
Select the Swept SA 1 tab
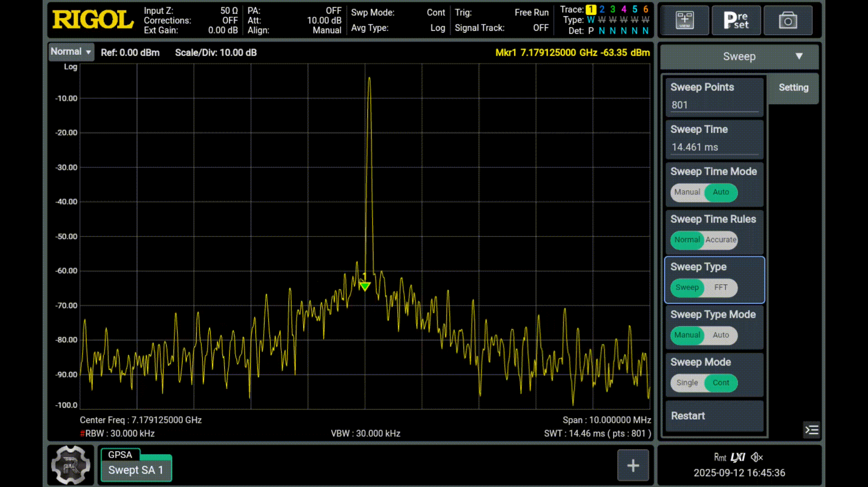[135, 470]
